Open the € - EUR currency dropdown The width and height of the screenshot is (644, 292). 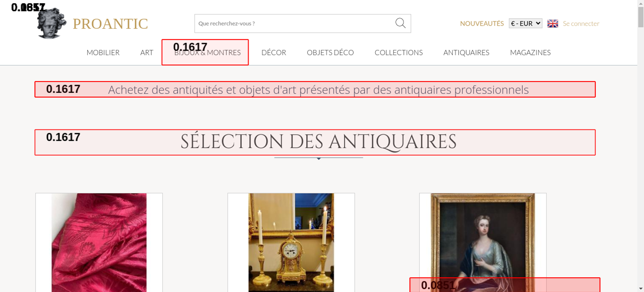pyautogui.click(x=525, y=23)
